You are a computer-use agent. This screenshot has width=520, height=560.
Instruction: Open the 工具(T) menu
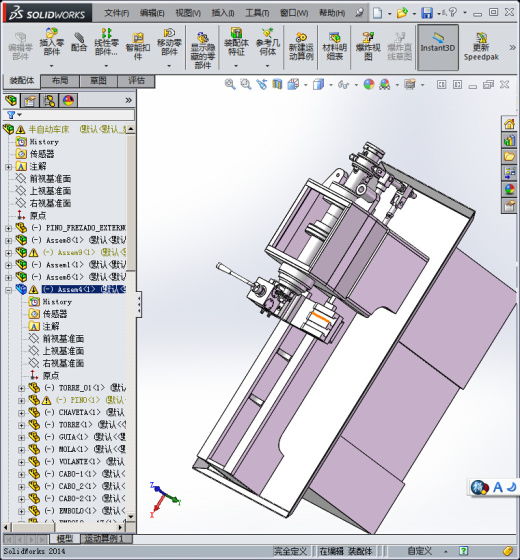(x=257, y=13)
